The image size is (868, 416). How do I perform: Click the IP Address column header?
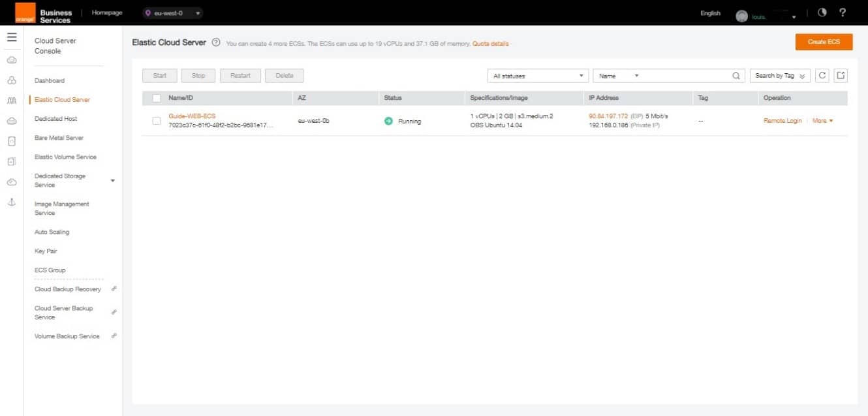pos(604,98)
